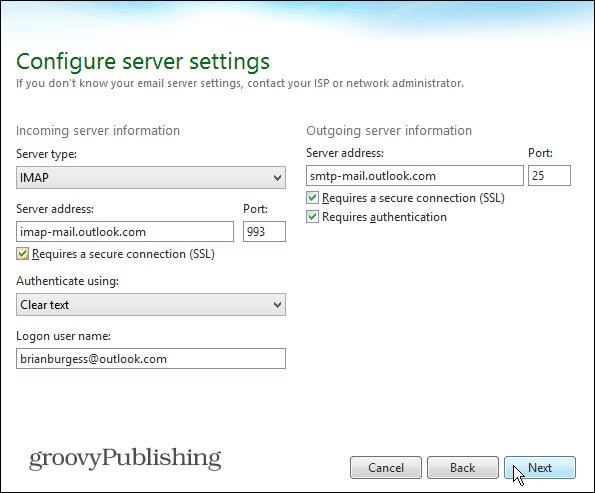
Task: Click the contact your ISP help text
Action: tap(240, 83)
